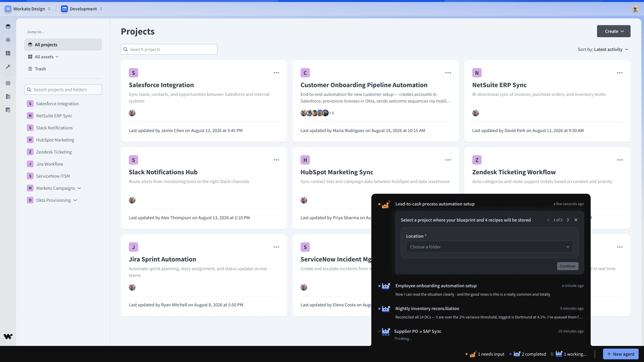The width and height of the screenshot is (644, 362).
Task: Click the Supplier PO SAP Sync agent icon
Action: point(386,331)
